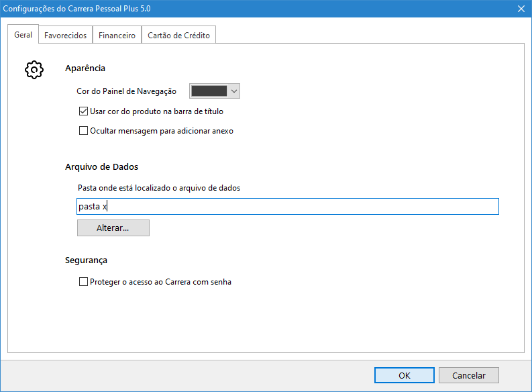Click the data folder path field
Image resolution: width=532 pixels, height=392 pixels.
coord(288,207)
